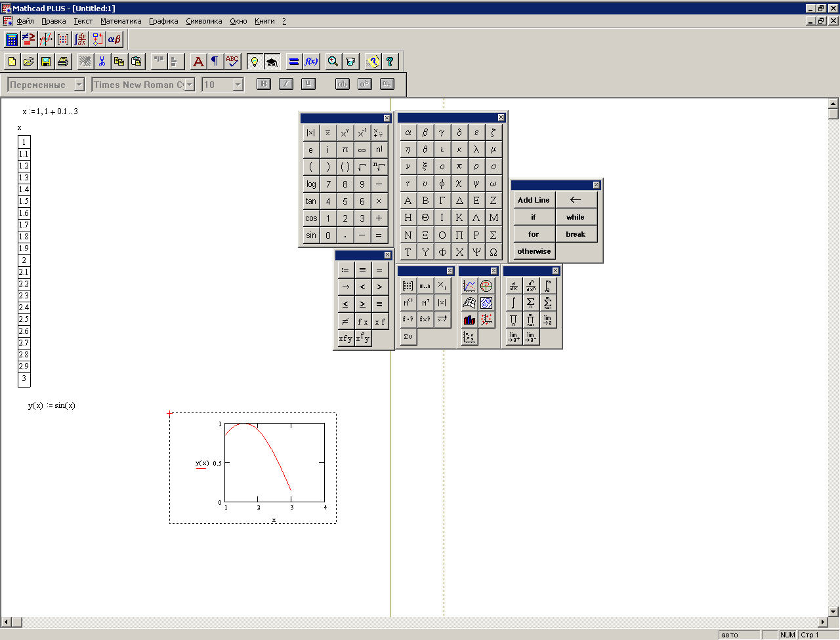Open the Книги menu
The height and width of the screenshot is (640, 840).
click(x=264, y=21)
